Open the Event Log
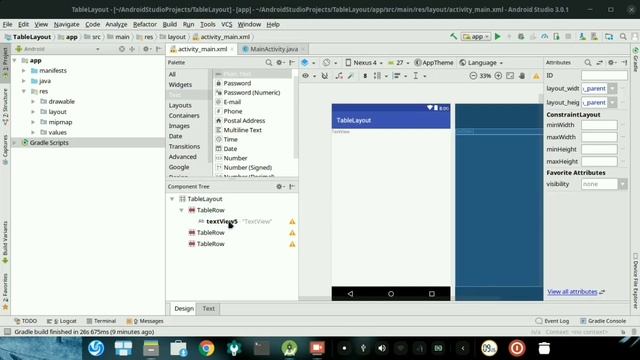640x360 pixels. 552,321
